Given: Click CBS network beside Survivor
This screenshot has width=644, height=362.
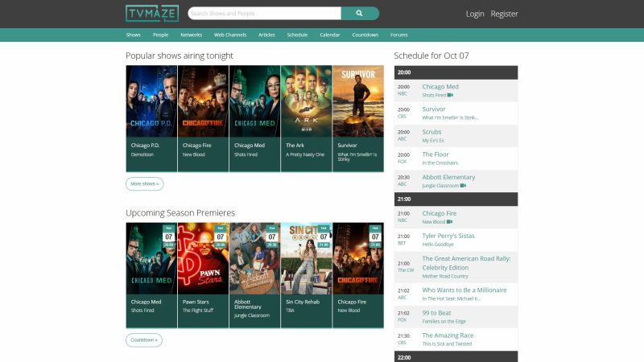Looking at the screenshot, I should tap(402, 116).
